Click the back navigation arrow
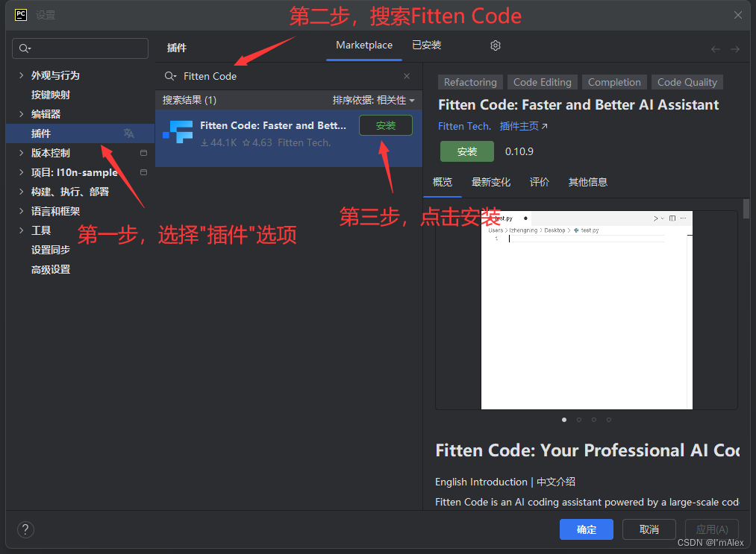This screenshot has height=554, width=756. [715, 48]
